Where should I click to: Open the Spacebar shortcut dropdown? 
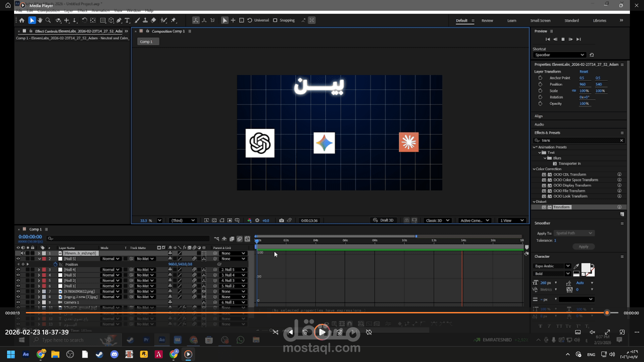tap(559, 55)
